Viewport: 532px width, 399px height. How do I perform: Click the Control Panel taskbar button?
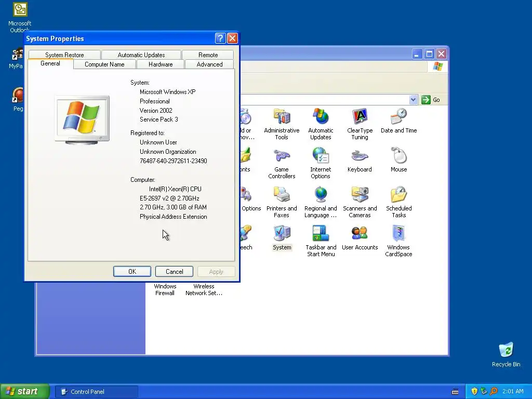(97, 392)
